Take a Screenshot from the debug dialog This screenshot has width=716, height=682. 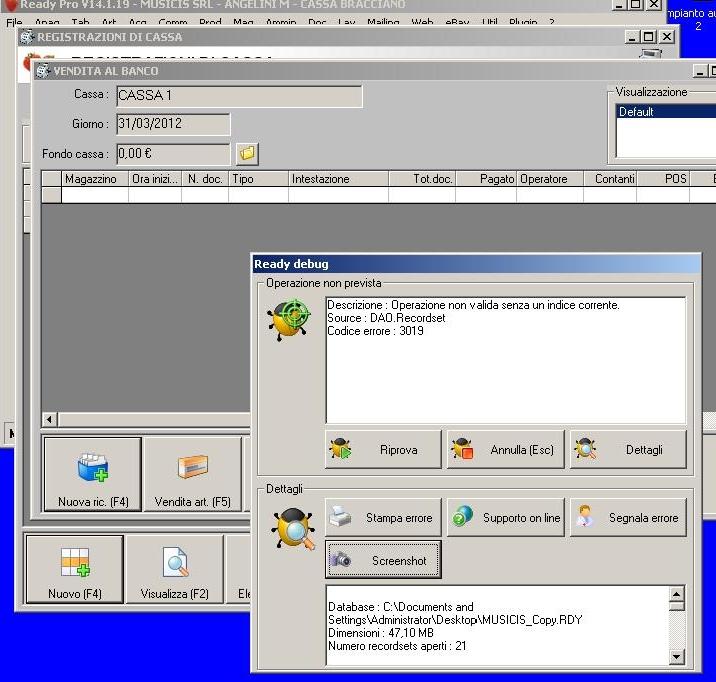coord(383,560)
